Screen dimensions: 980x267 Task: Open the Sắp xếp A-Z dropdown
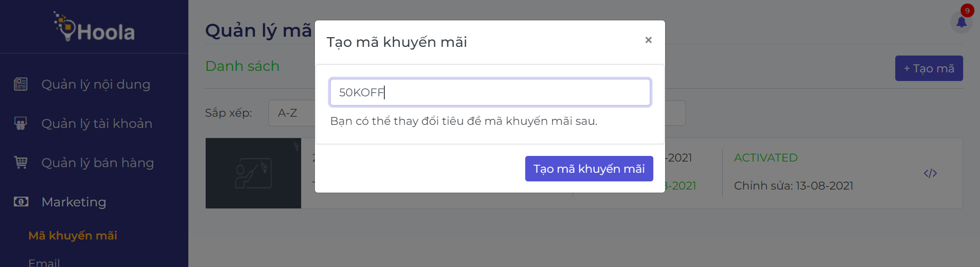[292, 113]
